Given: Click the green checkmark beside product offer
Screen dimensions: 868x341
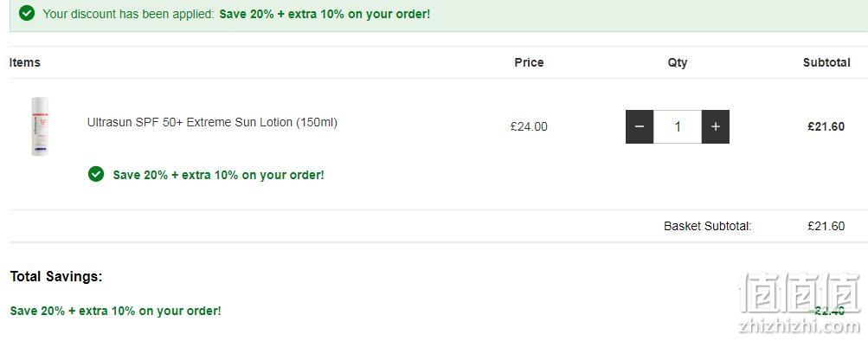Looking at the screenshot, I should tap(96, 174).
